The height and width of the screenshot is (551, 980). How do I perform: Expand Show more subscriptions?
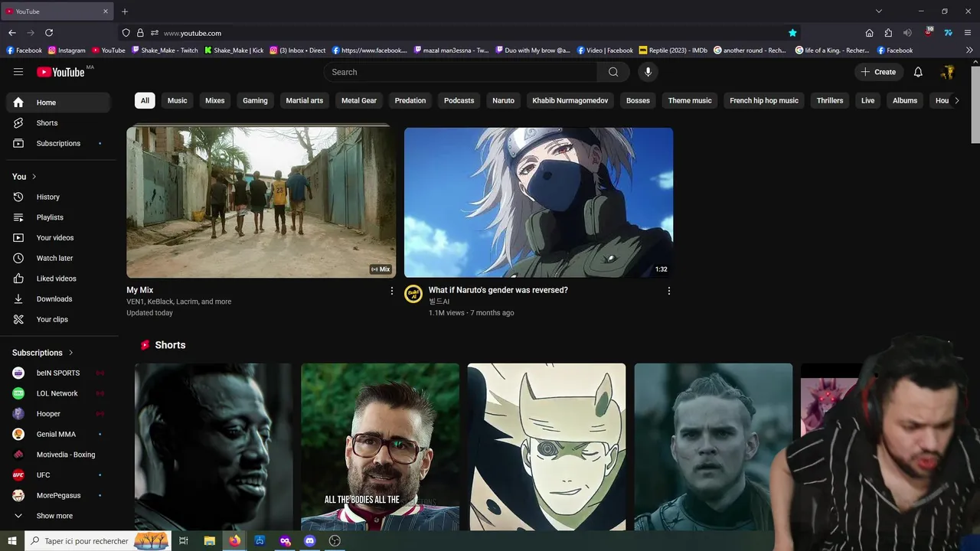pyautogui.click(x=60, y=516)
